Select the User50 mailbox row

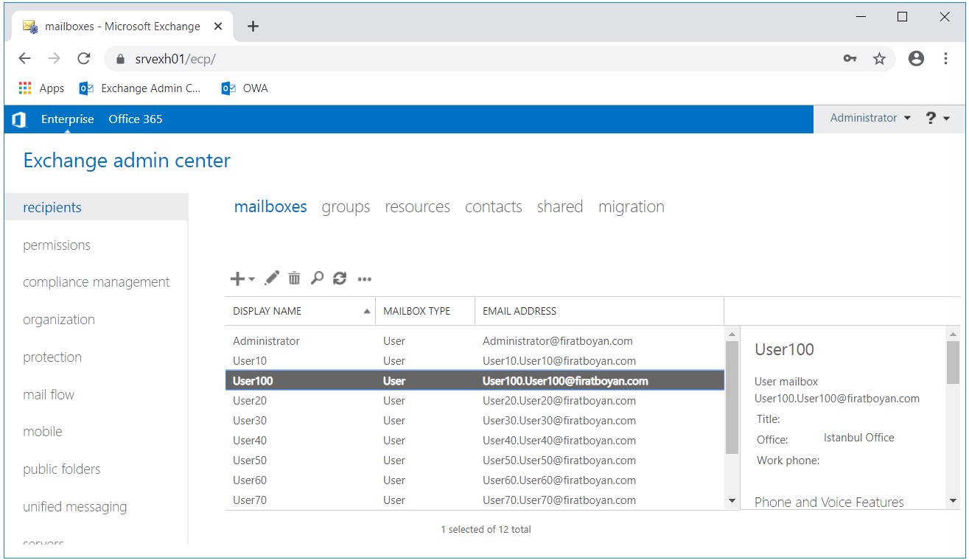(x=475, y=461)
